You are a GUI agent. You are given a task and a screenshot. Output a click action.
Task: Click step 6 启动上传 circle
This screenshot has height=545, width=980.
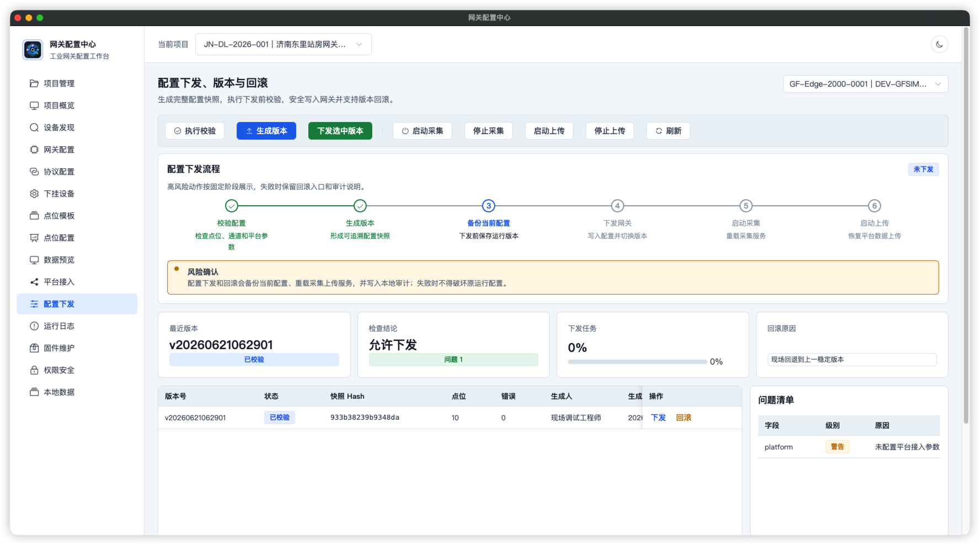click(x=874, y=206)
